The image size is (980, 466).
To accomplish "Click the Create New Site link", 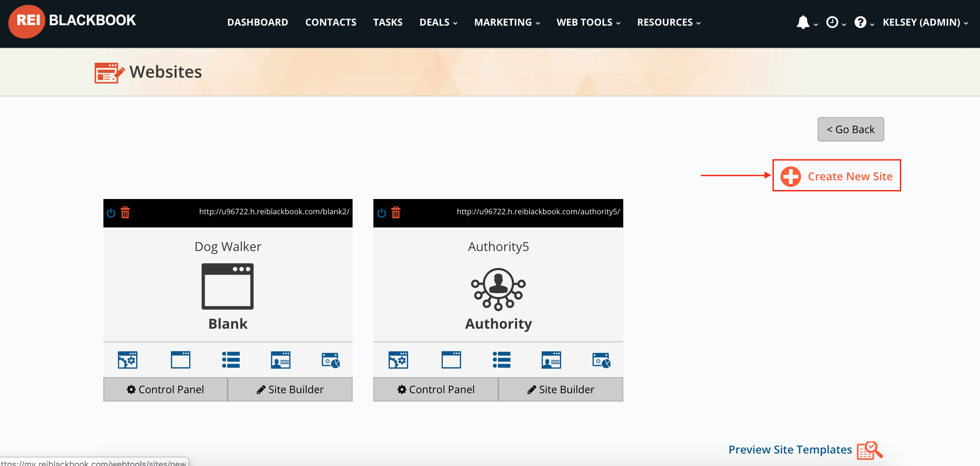I will [x=850, y=176].
